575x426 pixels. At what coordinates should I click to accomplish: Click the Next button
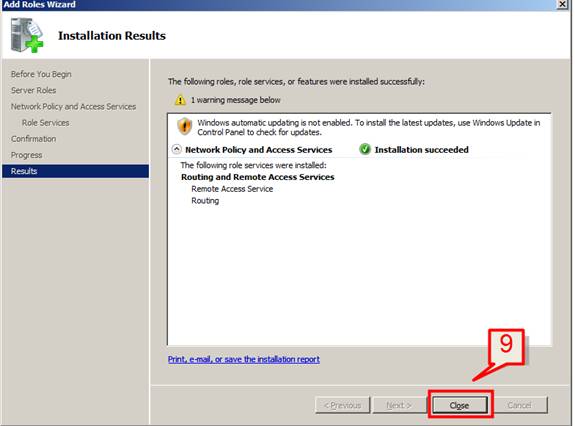[x=398, y=405]
